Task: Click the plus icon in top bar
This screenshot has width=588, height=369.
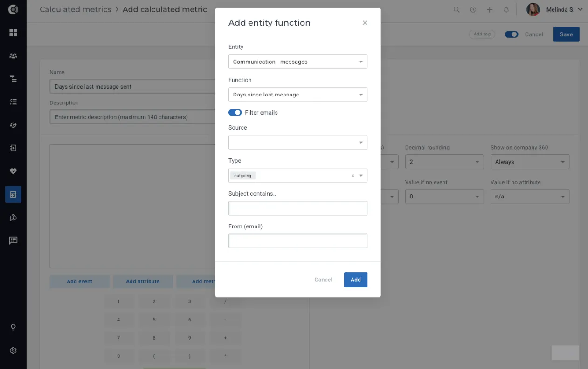Action: [x=489, y=9]
